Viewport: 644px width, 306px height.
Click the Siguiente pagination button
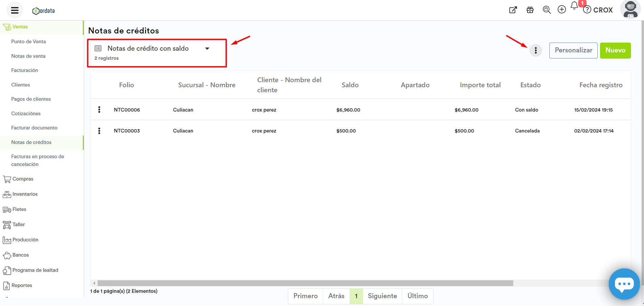382,296
